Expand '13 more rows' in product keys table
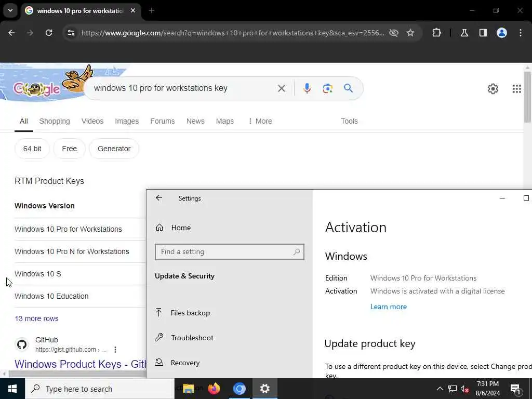This screenshot has width=532, height=399. 37,318
